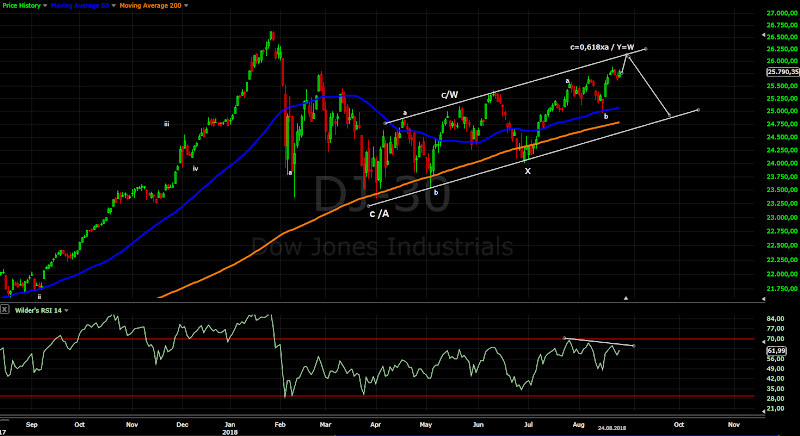
Task: Select the current price tag 25.790,35
Action: (x=783, y=72)
